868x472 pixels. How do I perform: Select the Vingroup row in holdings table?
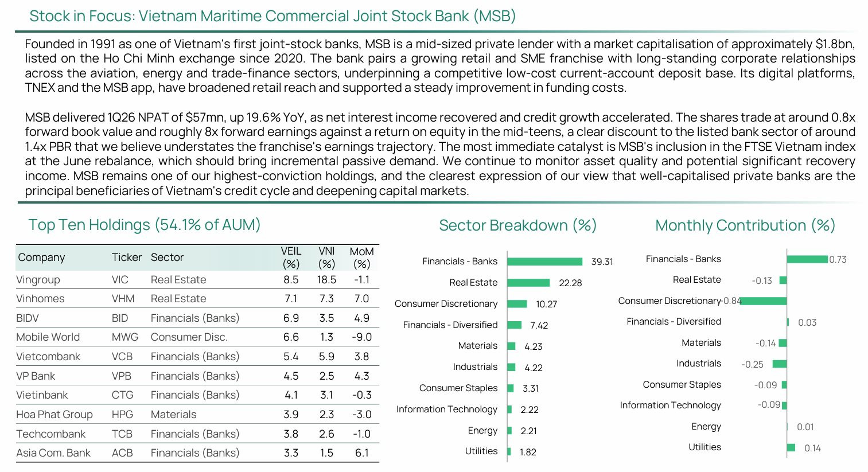coord(197,280)
